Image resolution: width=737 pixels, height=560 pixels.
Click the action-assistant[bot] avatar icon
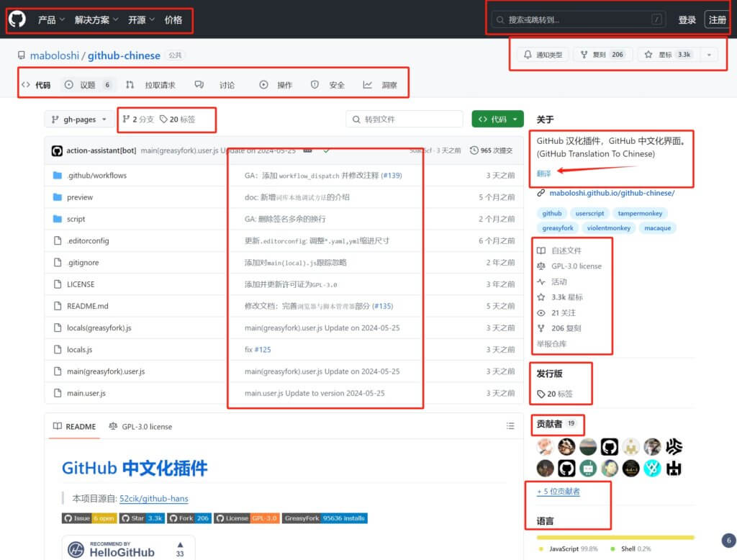pos(57,150)
